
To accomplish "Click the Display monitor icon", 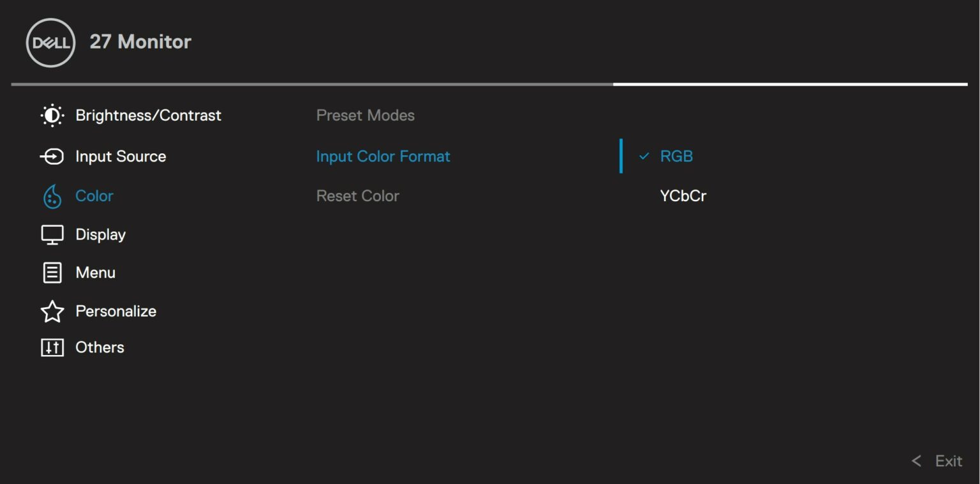I will point(52,234).
